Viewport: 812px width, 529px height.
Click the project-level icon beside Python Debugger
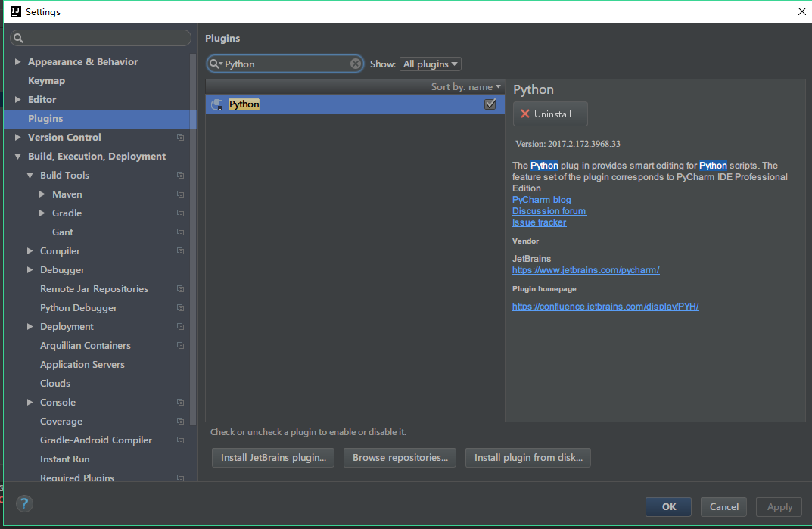pos(180,308)
